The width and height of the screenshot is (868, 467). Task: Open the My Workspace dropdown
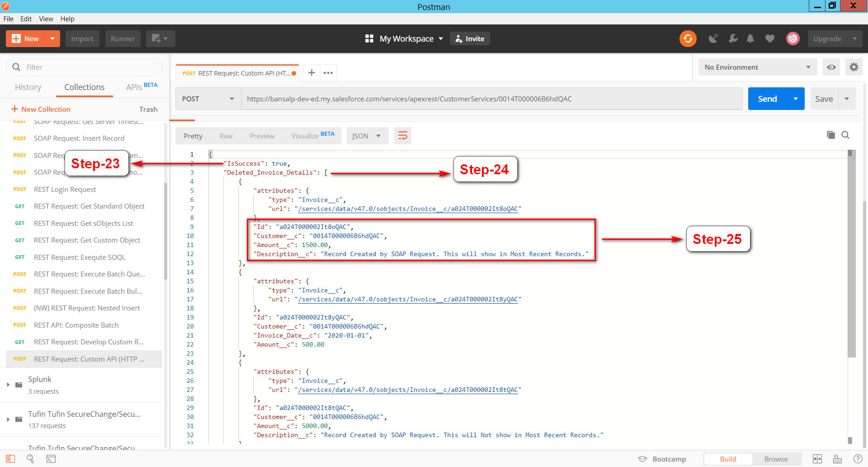tap(411, 39)
